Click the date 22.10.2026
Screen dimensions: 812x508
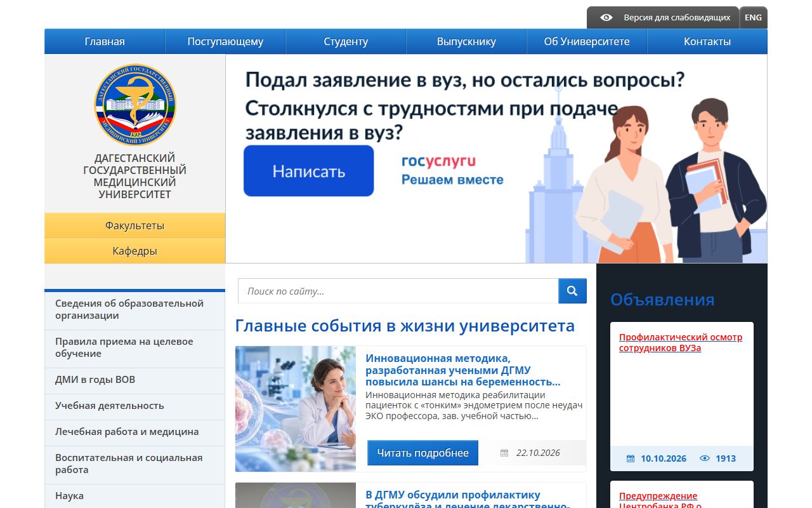538,453
